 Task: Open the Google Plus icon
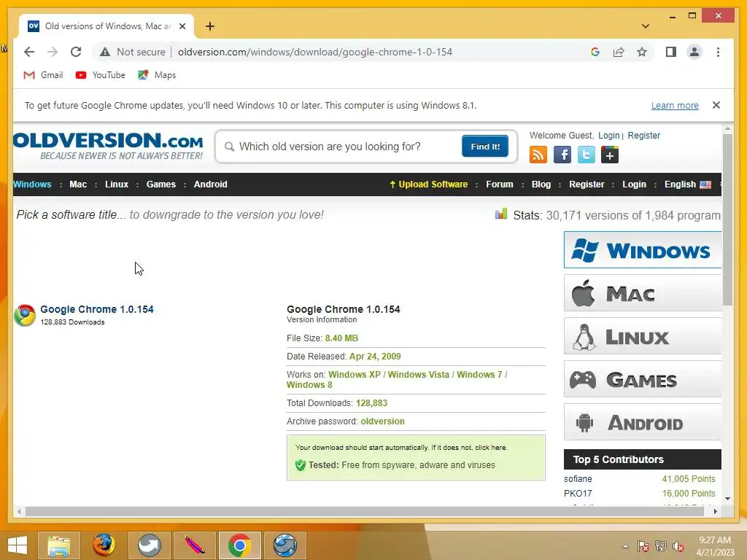pos(609,155)
